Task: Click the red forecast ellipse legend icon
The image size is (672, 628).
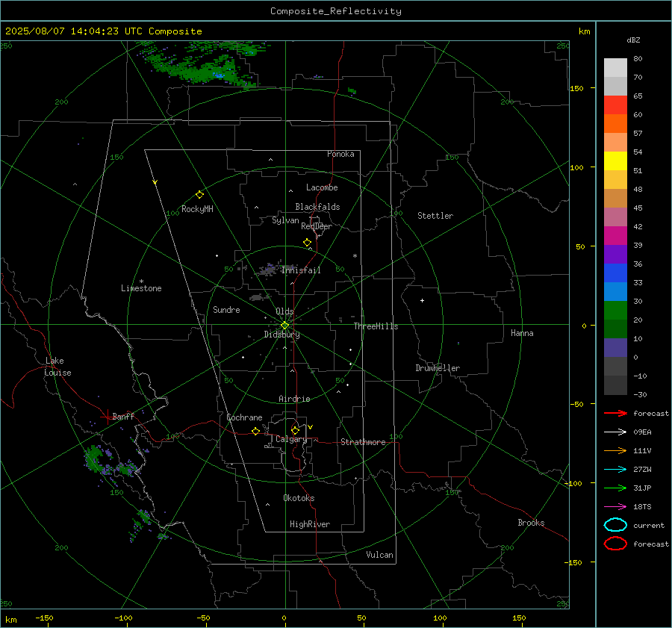Action: pos(615,544)
